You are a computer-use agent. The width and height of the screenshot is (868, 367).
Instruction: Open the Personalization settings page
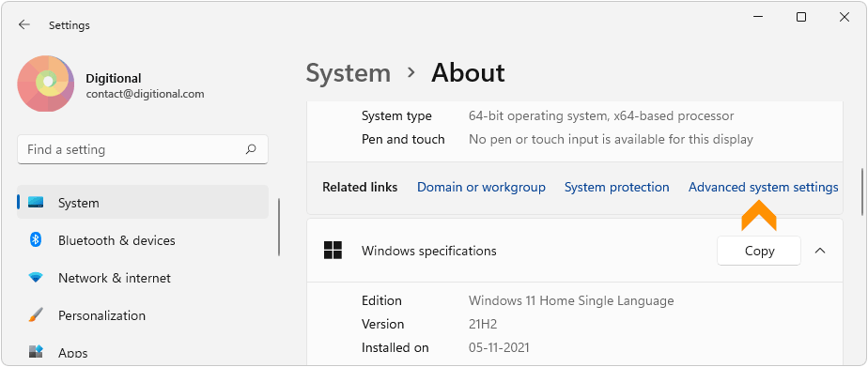(x=101, y=315)
